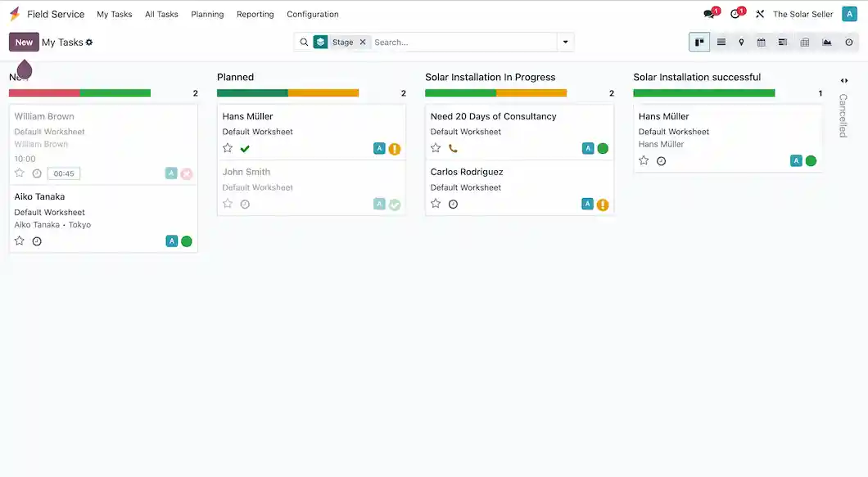Toggle priority star on Carlos Rodriguez card
868x477 pixels.
point(436,204)
